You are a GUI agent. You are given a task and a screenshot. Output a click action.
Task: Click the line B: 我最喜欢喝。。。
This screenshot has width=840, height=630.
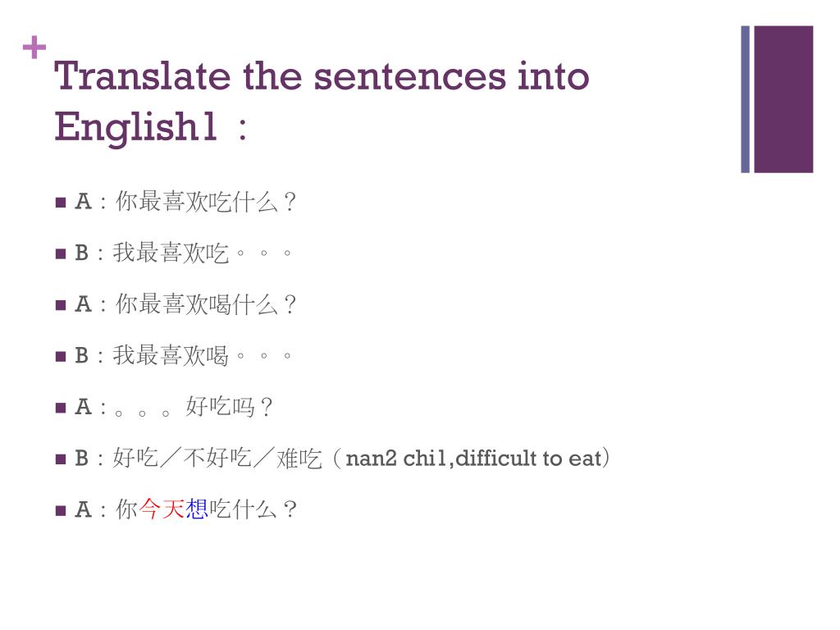point(184,356)
